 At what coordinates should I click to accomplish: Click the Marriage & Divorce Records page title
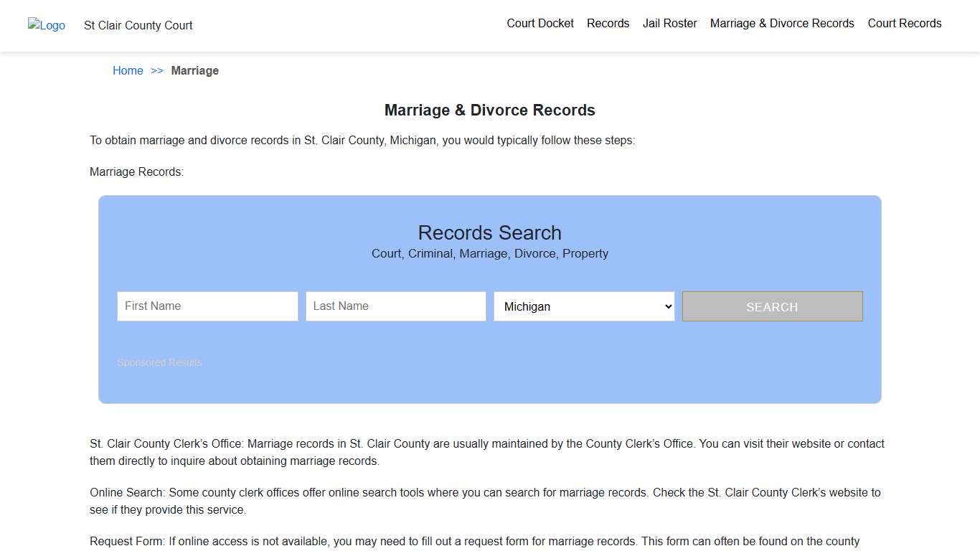(x=489, y=110)
